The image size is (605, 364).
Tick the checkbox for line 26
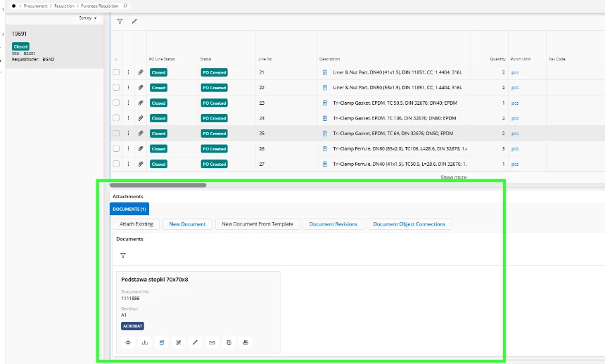pos(116,148)
